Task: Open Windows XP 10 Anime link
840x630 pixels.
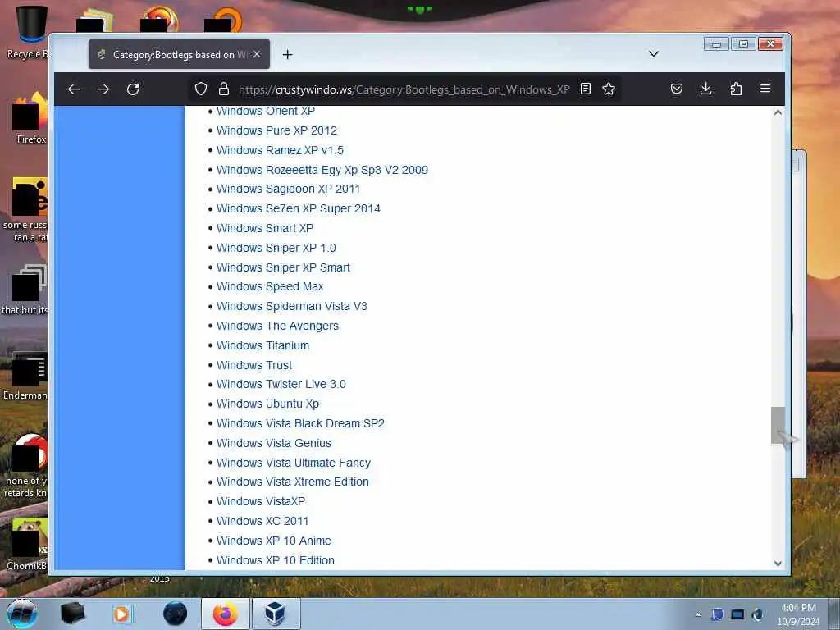Action: (274, 541)
